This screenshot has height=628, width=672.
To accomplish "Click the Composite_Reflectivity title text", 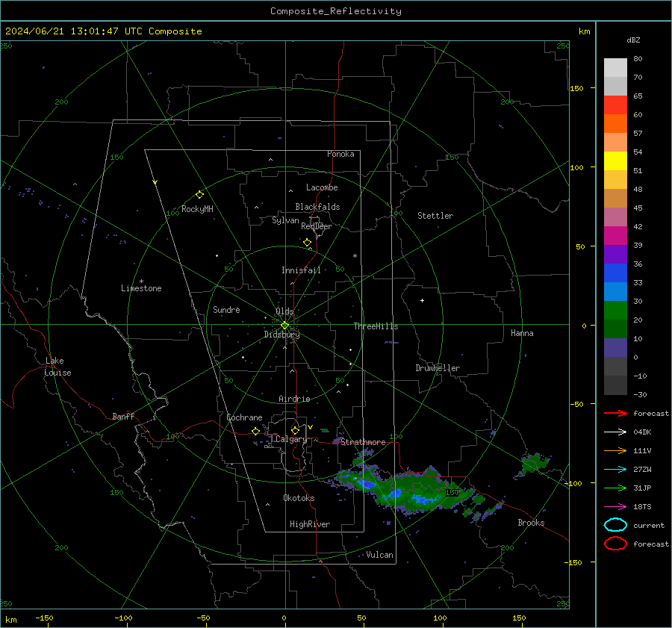I will click(x=336, y=11).
